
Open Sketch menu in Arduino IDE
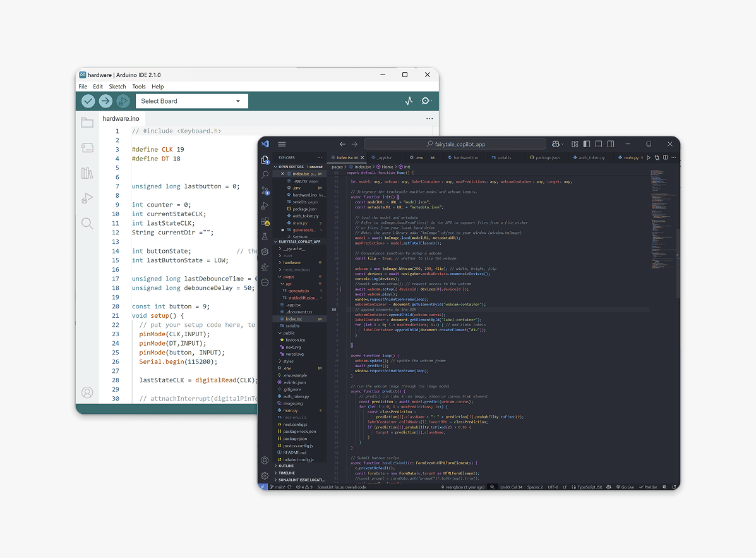pyautogui.click(x=117, y=87)
